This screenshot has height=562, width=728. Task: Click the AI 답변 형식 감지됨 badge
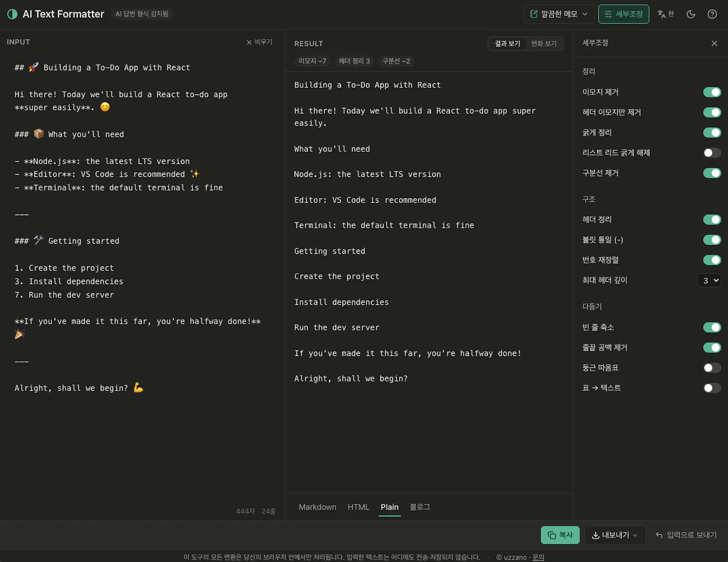pyautogui.click(x=142, y=14)
